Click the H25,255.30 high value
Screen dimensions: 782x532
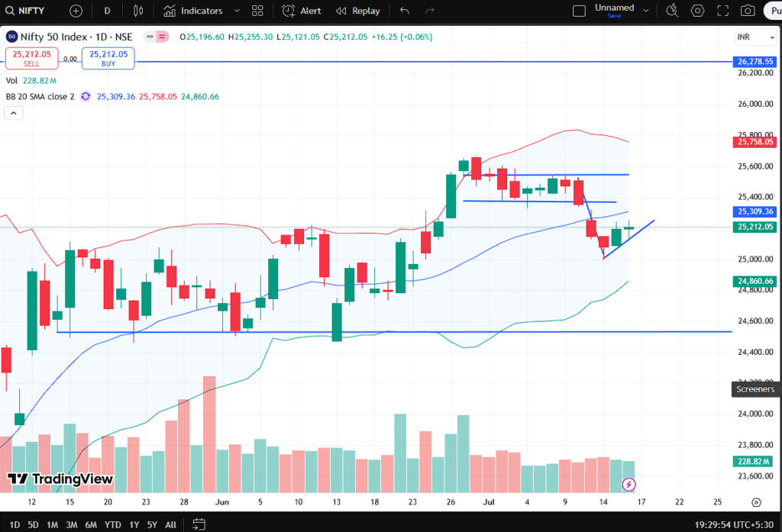point(250,37)
